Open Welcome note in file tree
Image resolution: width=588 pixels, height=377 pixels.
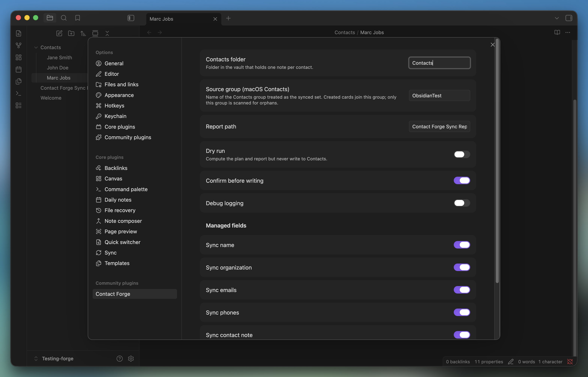51,98
